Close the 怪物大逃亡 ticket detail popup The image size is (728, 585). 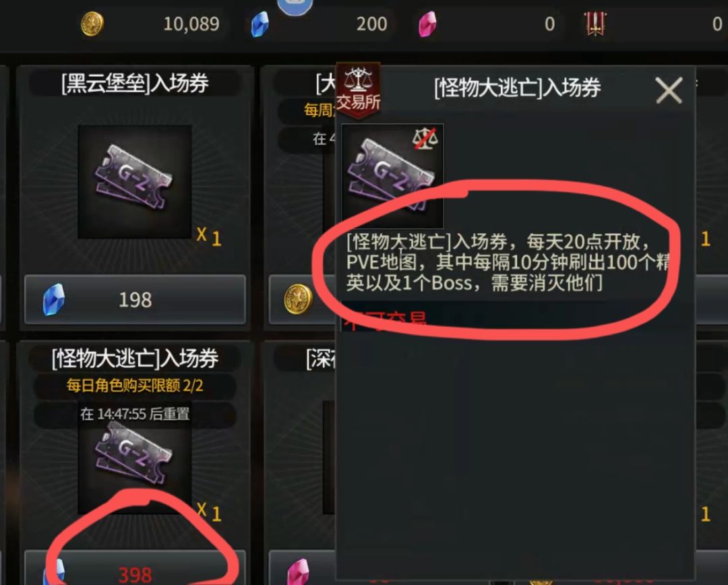coord(669,90)
